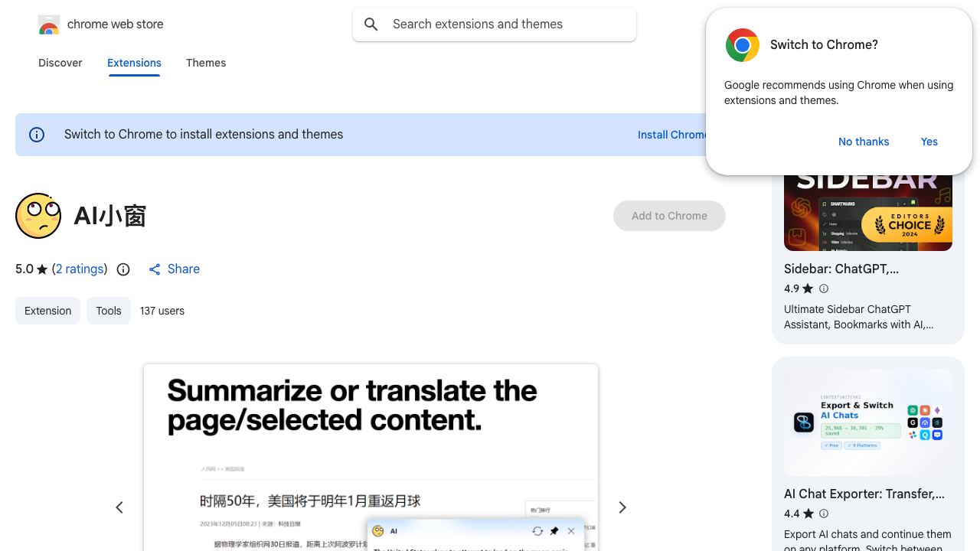The height and width of the screenshot is (551, 980).
Task: Open AI Chat Exporter thumbnail
Action: tap(868, 422)
